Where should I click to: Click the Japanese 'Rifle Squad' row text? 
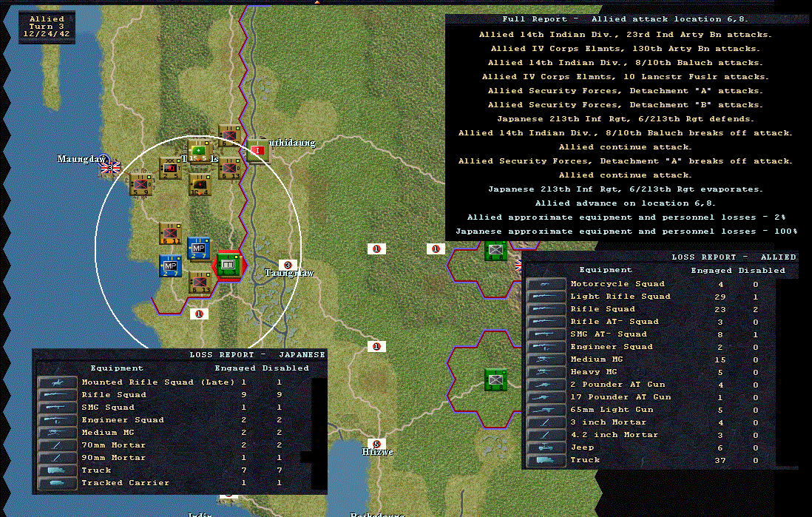114,395
